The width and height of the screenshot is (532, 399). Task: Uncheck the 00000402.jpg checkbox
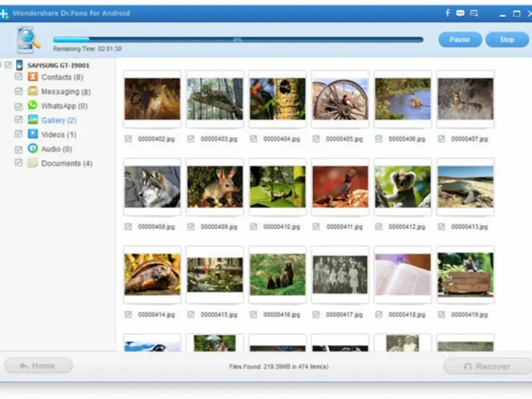click(128, 139)
